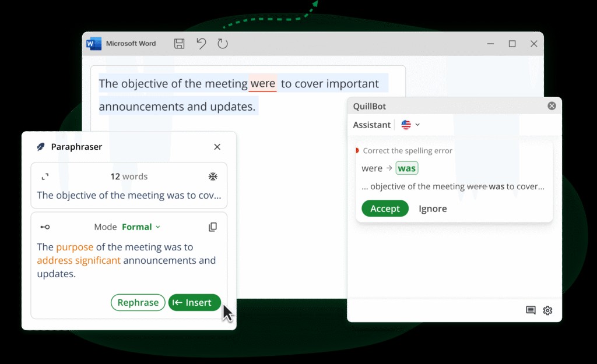Viewport: 597px width, 364px height.
Task: Save the document with the floppy icon
Action: [x=180, y=44]
